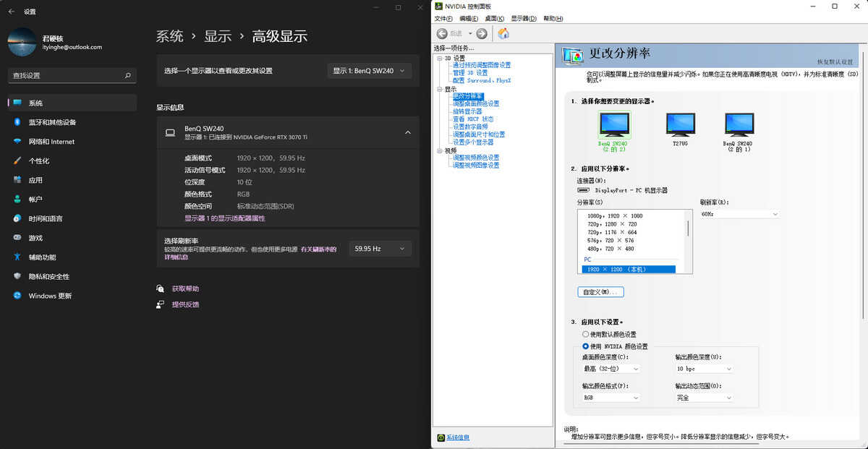
Task: Choose 1920 × 1200 (本机) resolution entry
Action: [629, 270]
